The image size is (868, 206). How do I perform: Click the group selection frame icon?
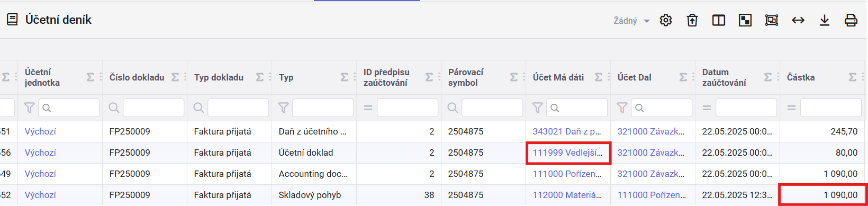(x=772, y=21)
